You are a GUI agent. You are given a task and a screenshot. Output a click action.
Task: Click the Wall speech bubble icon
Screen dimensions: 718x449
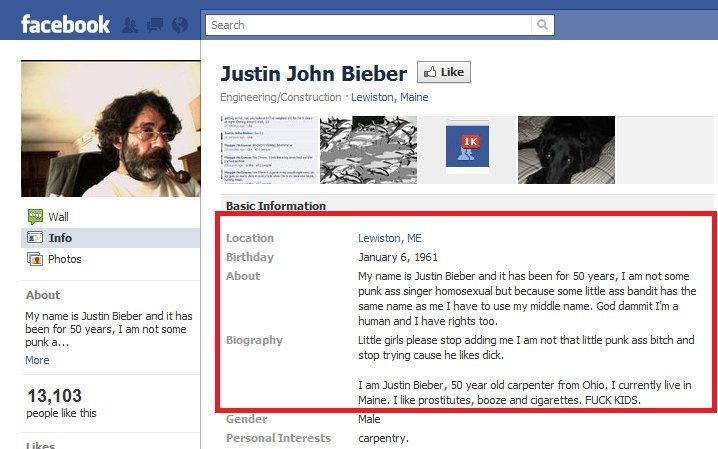(x=35, y=216)
